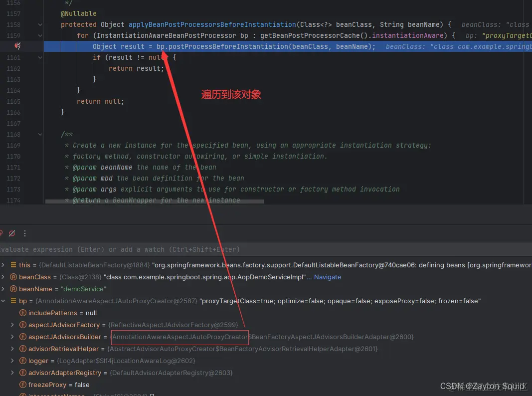The width and height of the screenshot is (532, 396).
Task: Click the evaluate expression input field
Action: click(266, 249)
